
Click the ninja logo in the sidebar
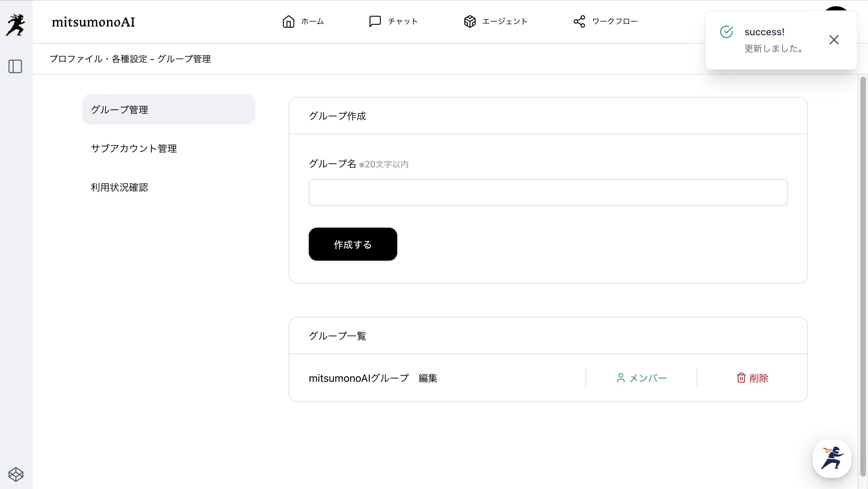16,25
